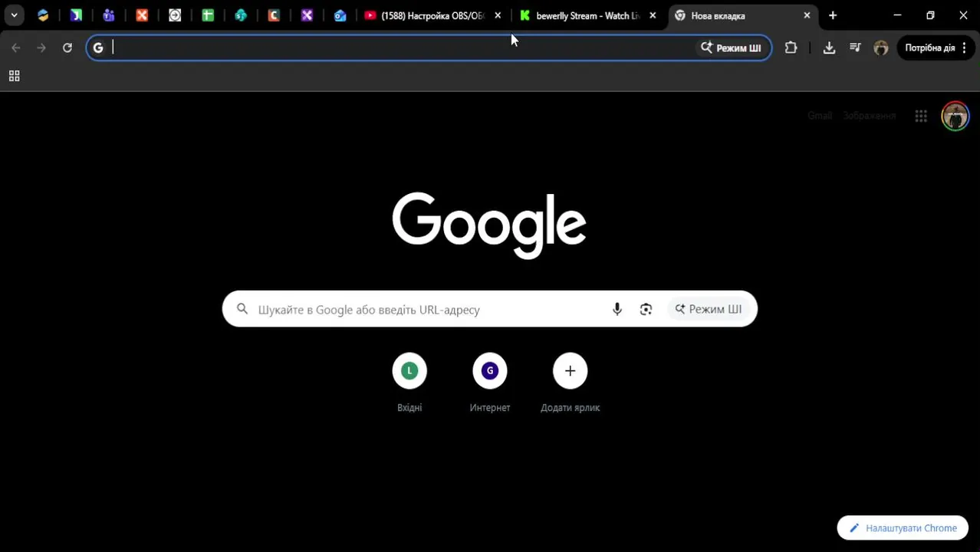Open the Extensions puzzle icon

pos(791,48)
